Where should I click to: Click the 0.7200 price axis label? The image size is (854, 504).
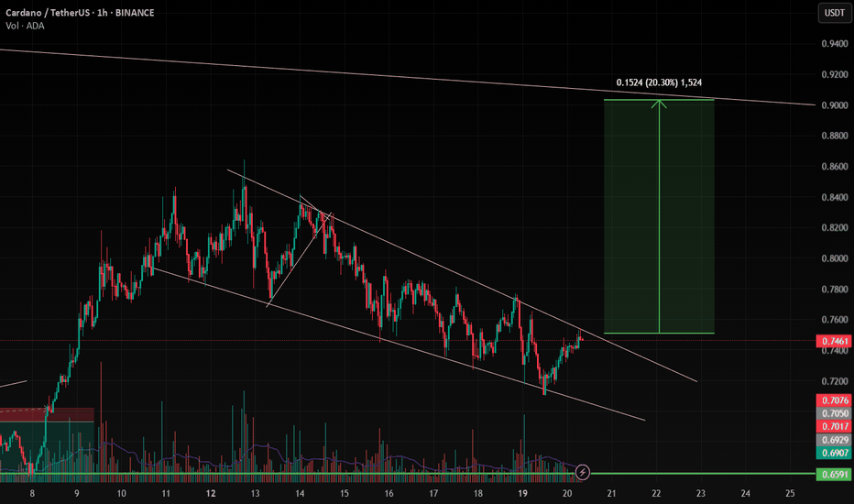coord(835,381)
